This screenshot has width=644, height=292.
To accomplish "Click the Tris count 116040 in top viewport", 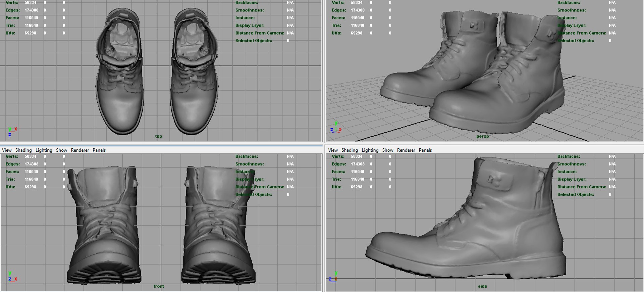I will click(x=31, y=26).
